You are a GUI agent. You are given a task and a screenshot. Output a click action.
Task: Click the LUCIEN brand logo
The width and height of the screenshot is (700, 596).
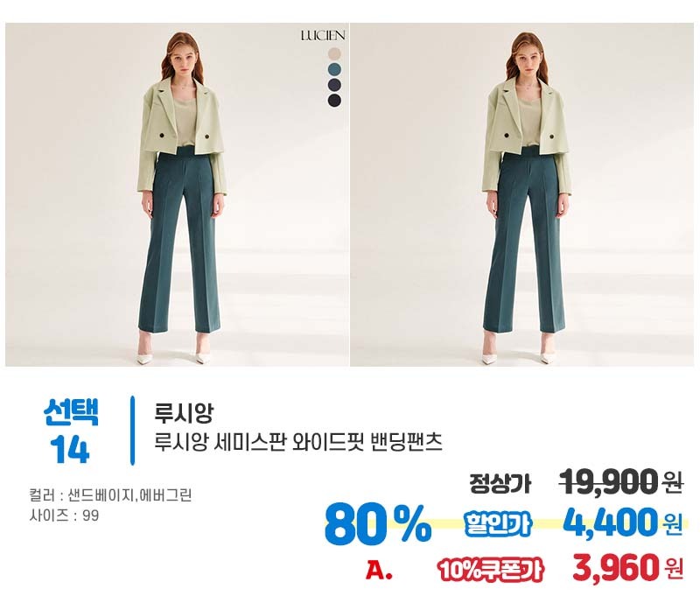(323, 36)
